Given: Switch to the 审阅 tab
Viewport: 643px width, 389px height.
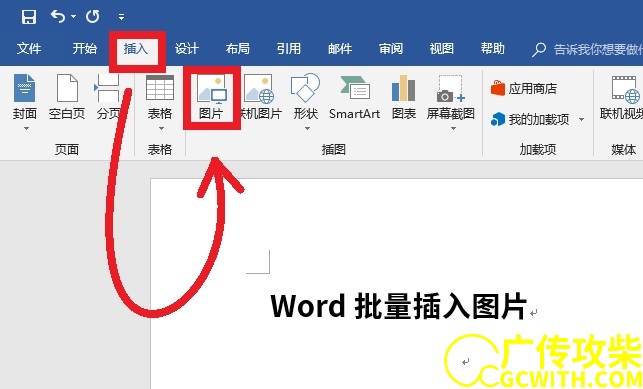Looking at the screenshot, I should point(391,48).
